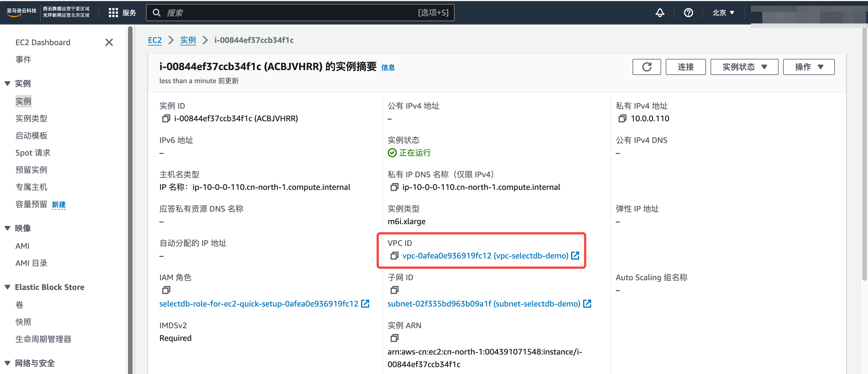
Task: Open Launch Templates in sidebar
Action: pyautogui.click(x=31, y=136)
